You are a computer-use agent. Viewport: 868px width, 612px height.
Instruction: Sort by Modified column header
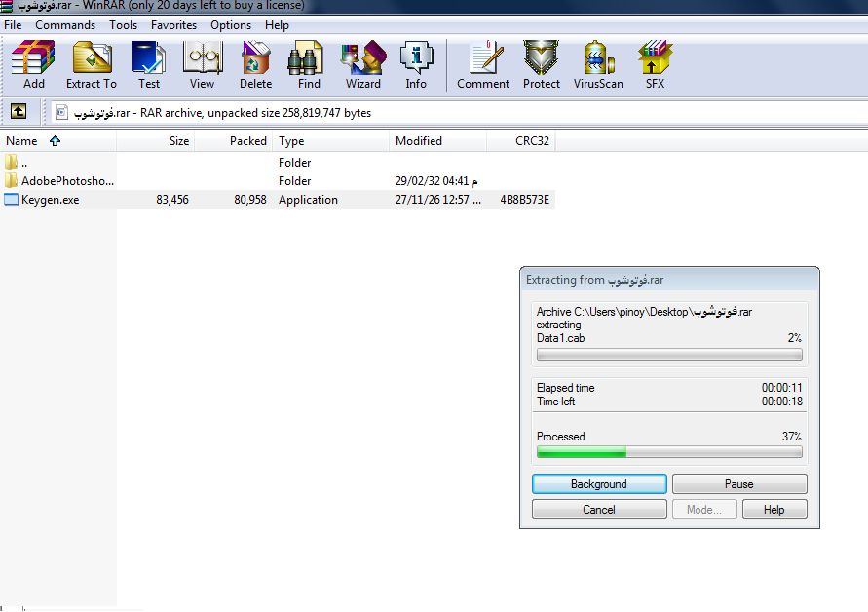[437, 141]
